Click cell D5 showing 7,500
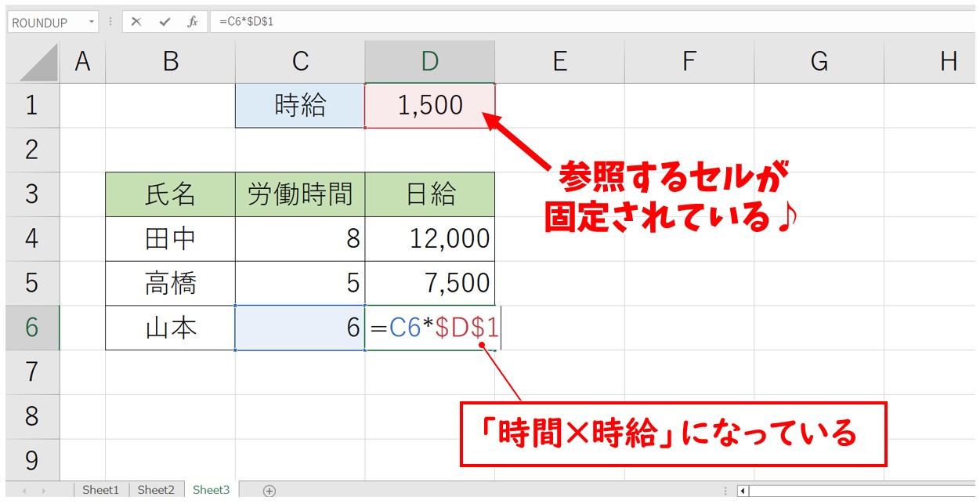 coord(430,283)
